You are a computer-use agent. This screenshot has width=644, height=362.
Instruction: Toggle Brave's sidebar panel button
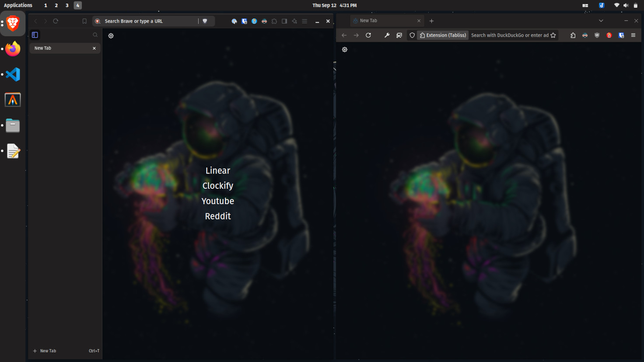point(284,21)
